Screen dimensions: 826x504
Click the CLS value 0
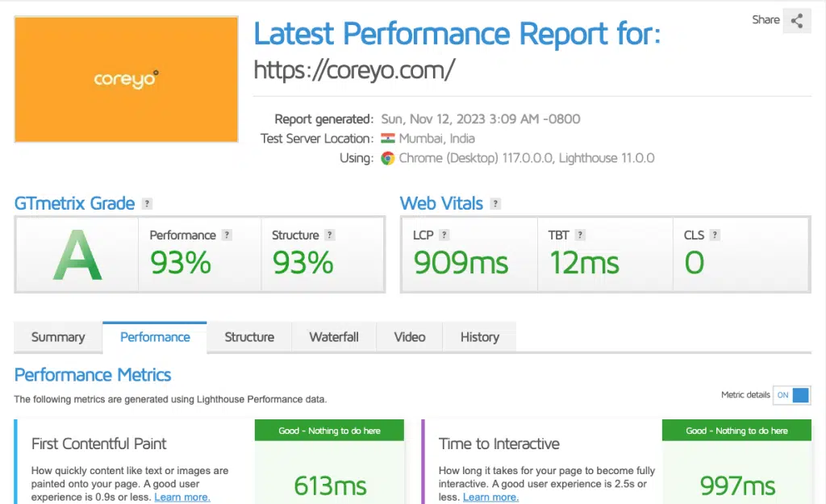[695, 263]
